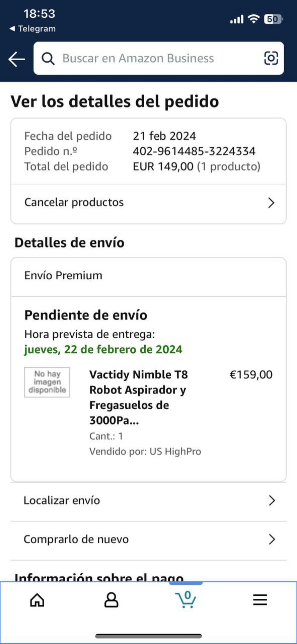Select Localizar envío option
The image size is (297, 644).
[148, 501]
